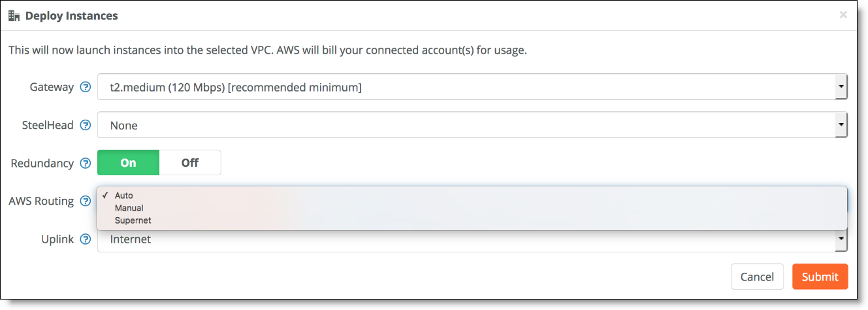Click the help icon beside Redundancy

tap(85, 163)
